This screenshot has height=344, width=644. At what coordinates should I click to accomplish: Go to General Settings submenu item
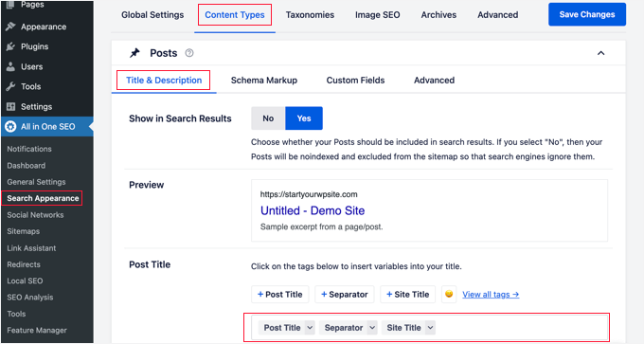click(36, 182)
